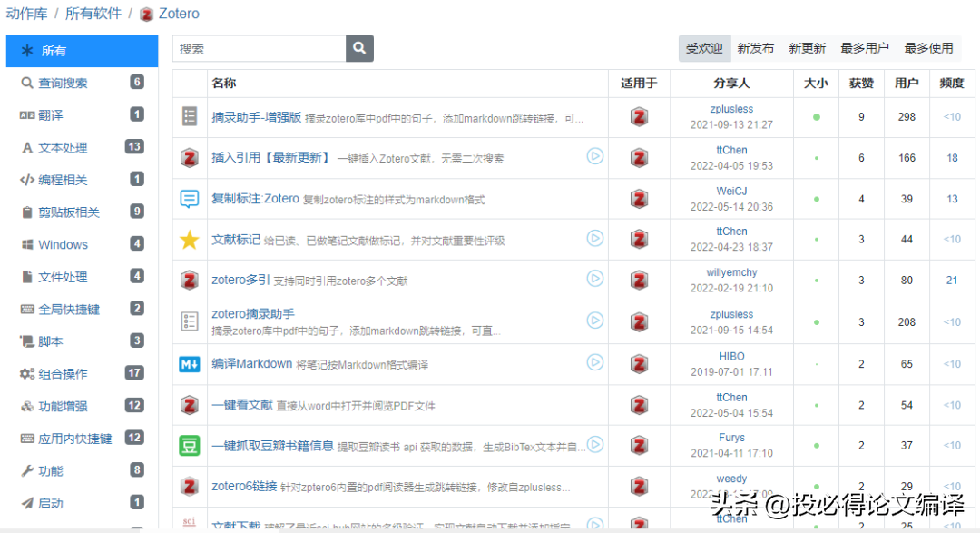The width and height of the screenshot is (980, 533).
Task: Open 一键看文献 action link
Action: pos(242,405)
